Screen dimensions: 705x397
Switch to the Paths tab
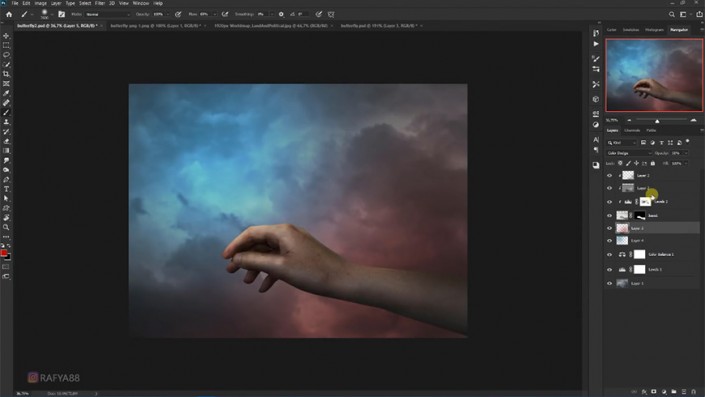tap(651, 130)
